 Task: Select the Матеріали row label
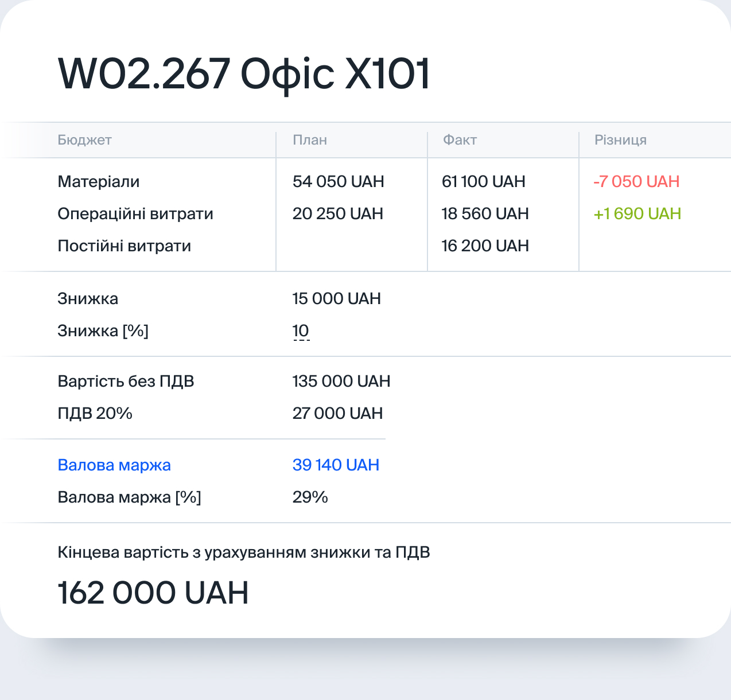99,182
